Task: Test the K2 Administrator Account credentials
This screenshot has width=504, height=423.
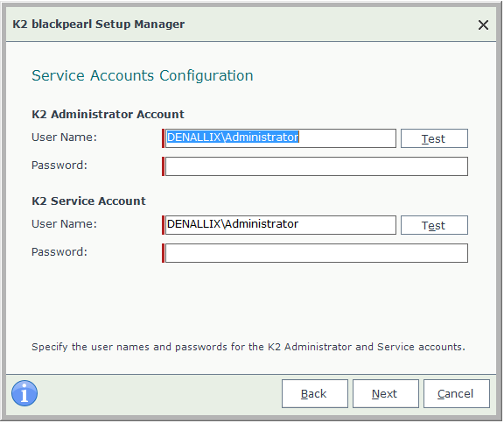Action: coord(434,138)
